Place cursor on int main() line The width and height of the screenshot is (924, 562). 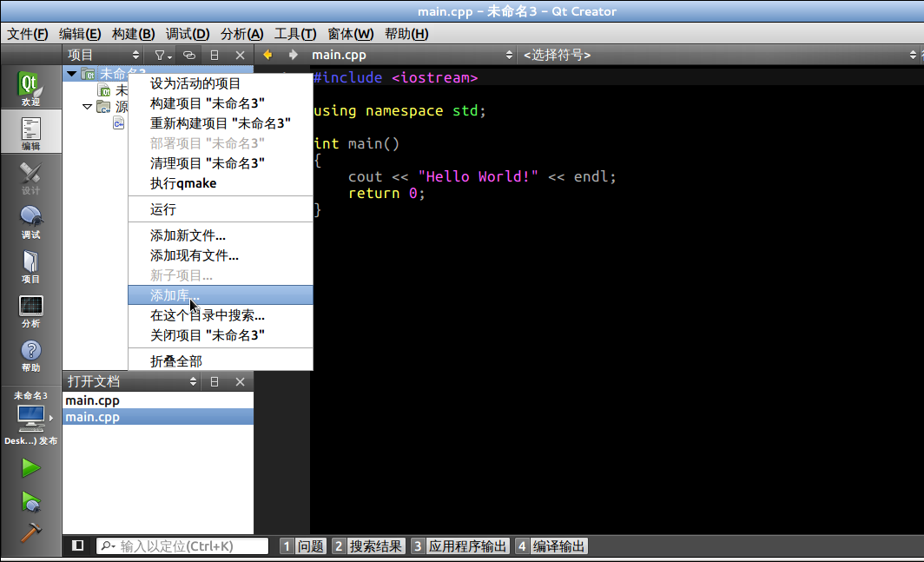(x=357, y=144)
